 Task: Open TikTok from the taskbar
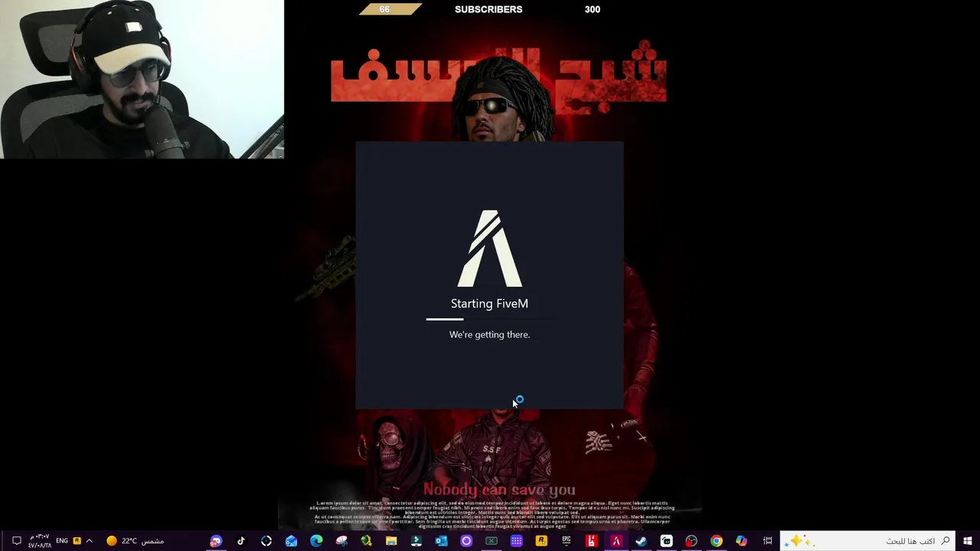(241, 541)
